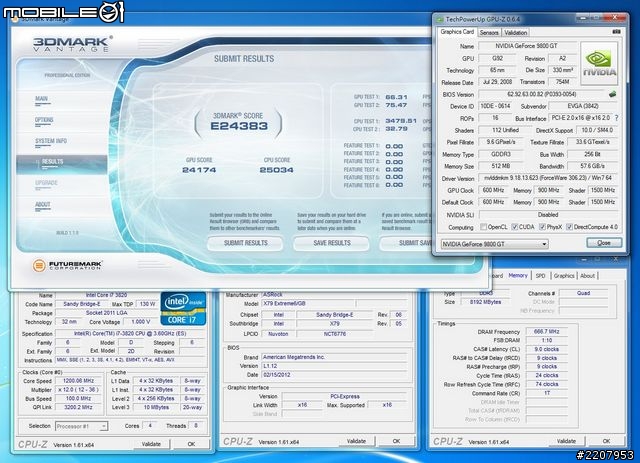Open Upgrade in 3DMark sidebar
Viewport: 640px width, 463px height.
pyautogui.click(x=46, y=185)
